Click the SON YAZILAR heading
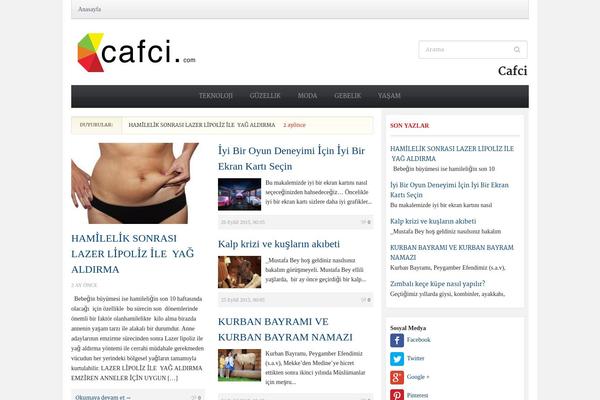The image size is (600, 400). tap(409, 126)
